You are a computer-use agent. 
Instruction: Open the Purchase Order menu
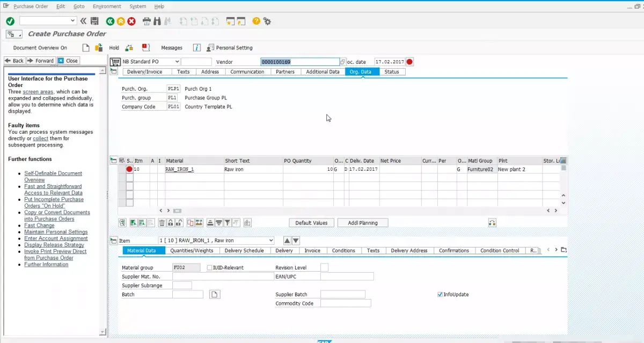pos(31,6)
